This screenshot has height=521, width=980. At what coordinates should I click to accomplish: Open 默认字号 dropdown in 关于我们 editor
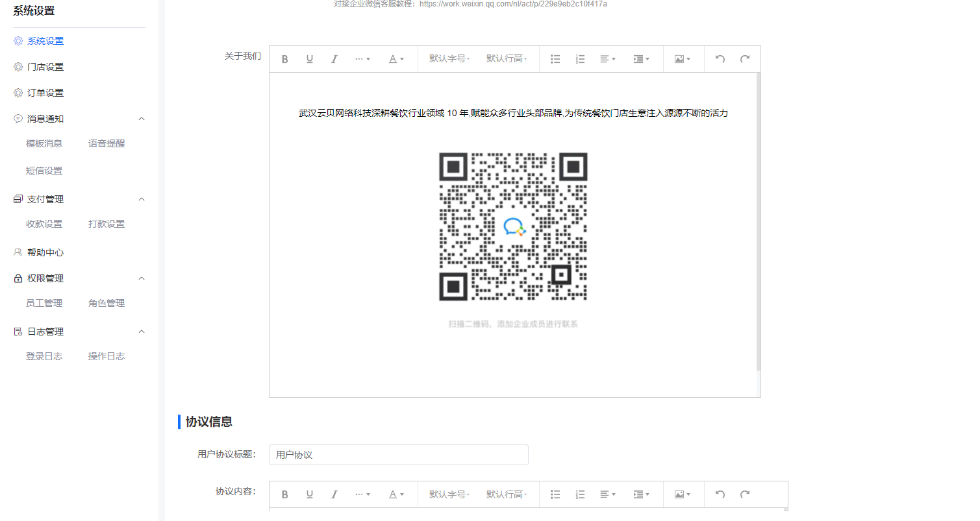[x=449, y=58]
